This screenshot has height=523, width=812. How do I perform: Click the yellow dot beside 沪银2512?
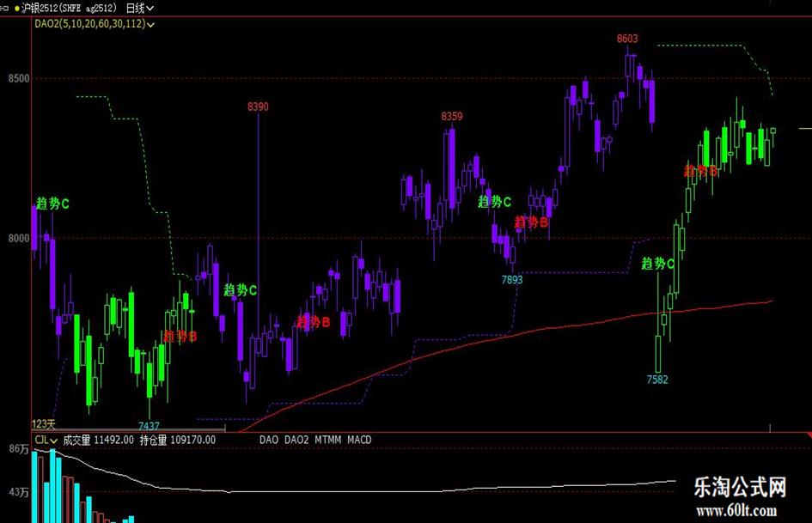17,9
